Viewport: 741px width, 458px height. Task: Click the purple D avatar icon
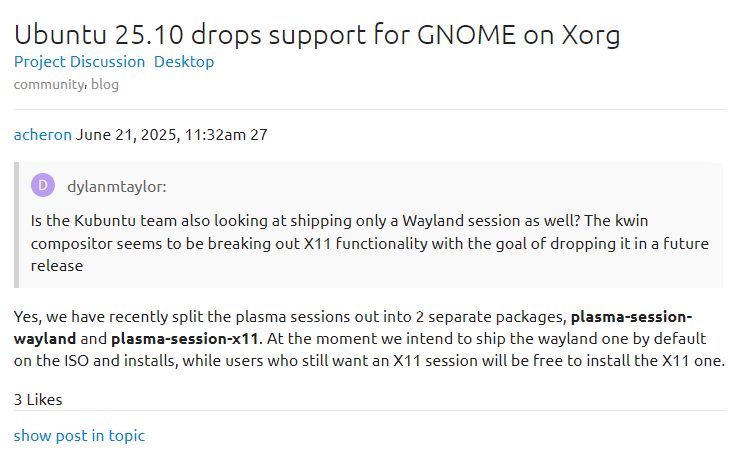44,186
